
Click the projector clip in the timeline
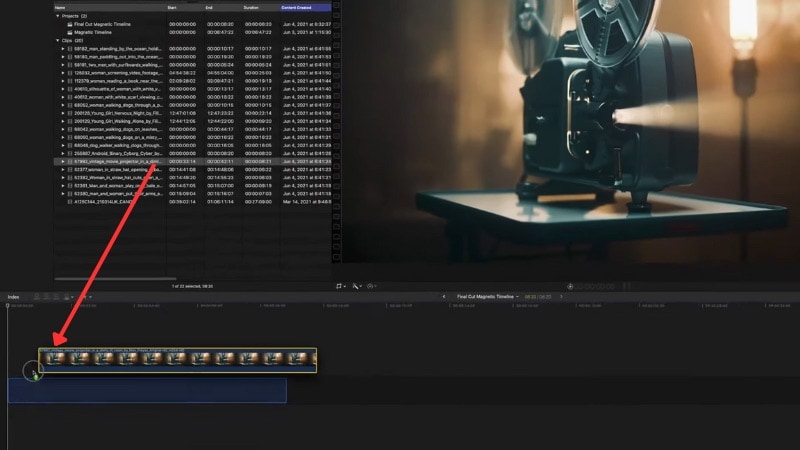pos(178,360)
